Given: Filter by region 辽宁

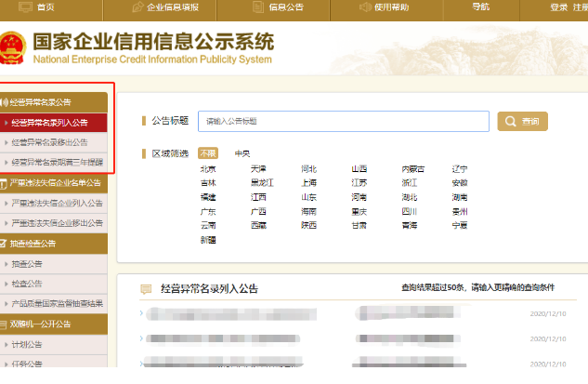Looking at the screenshot, I should [x=460, y=169].
